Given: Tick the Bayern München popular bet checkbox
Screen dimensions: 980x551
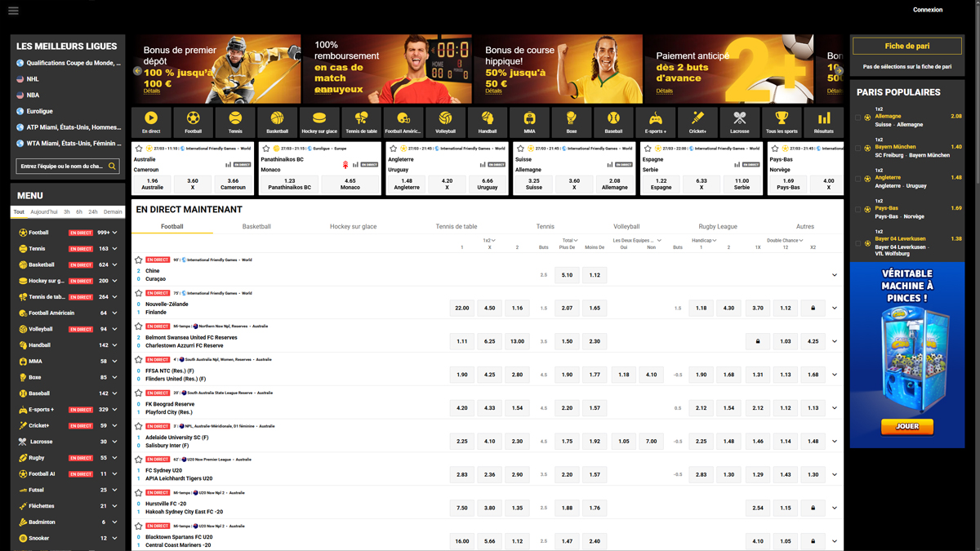Looking at the screenshot, I should [857, 149].
